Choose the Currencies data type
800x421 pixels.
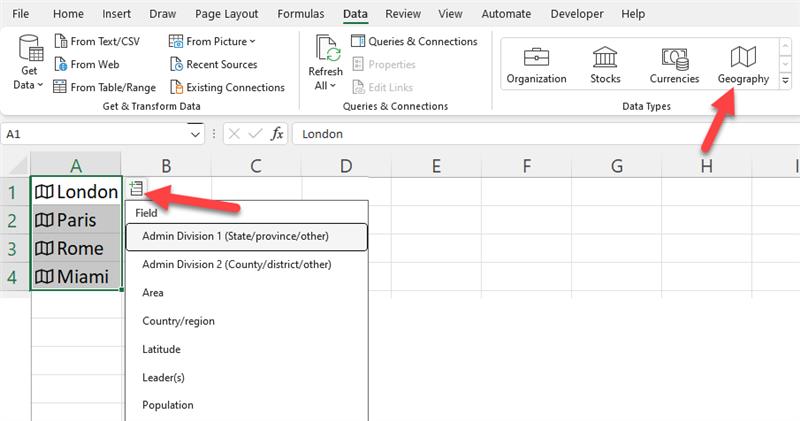[x=674, y=65]
